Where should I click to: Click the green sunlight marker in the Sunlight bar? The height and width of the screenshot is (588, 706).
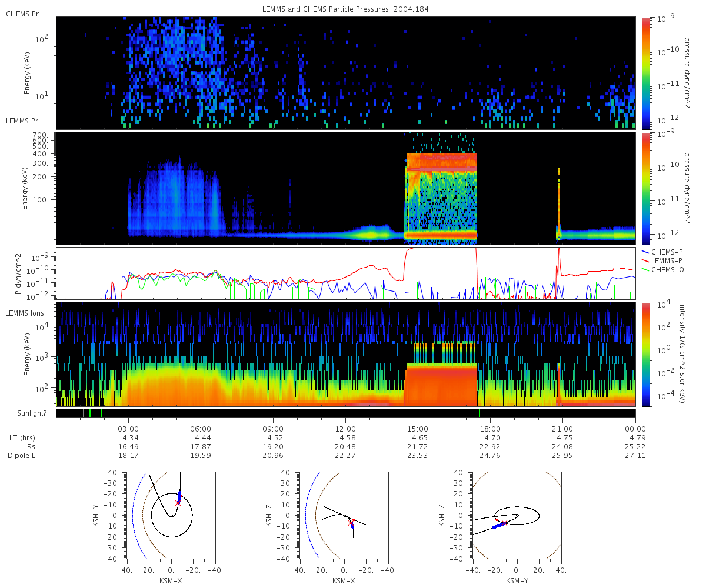pyautogui.click(x=89, y=413)
